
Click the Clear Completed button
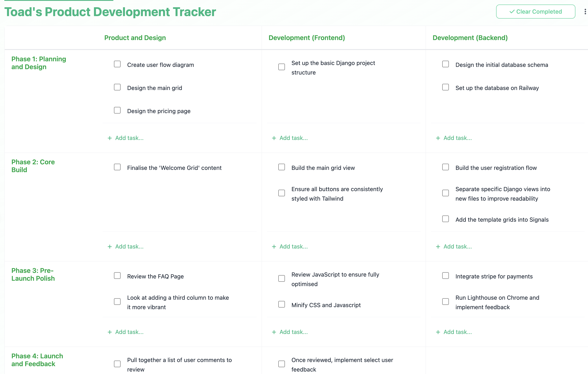click(x=535, y=12)
